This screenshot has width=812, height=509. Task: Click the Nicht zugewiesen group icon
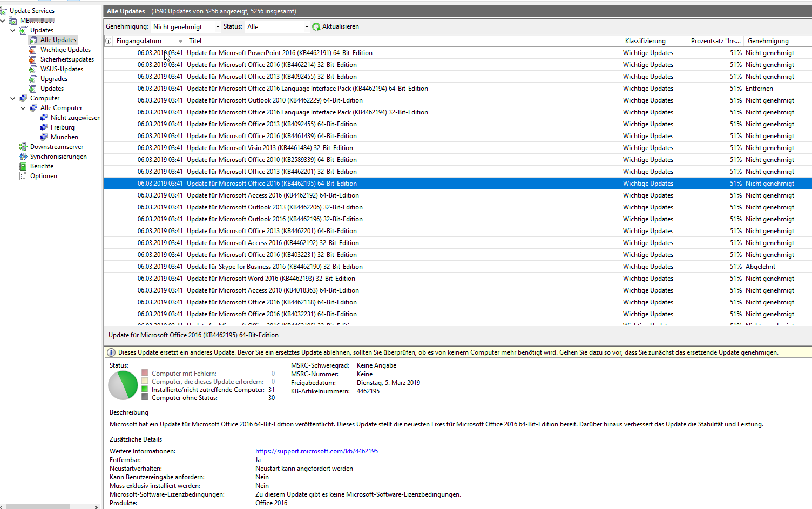44,118
